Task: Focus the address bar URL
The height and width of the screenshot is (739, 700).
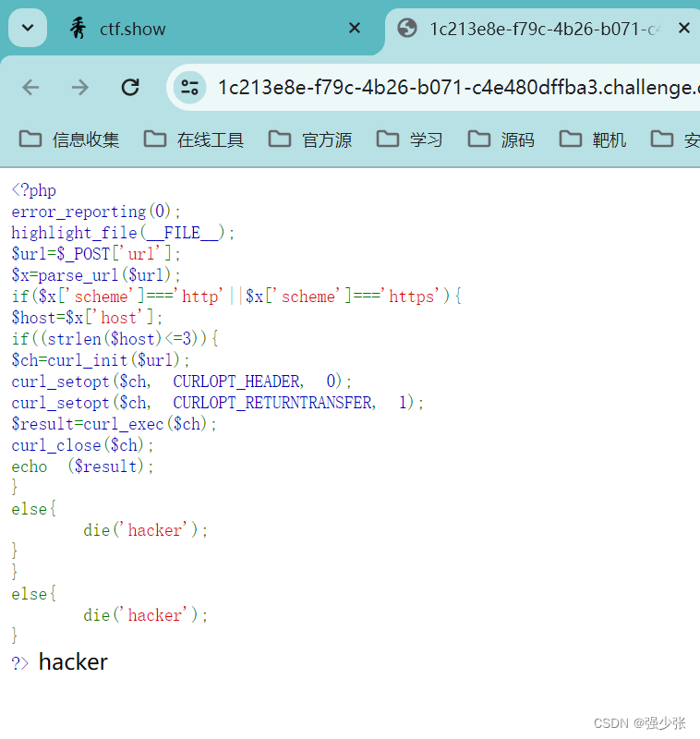Action: 457,87
